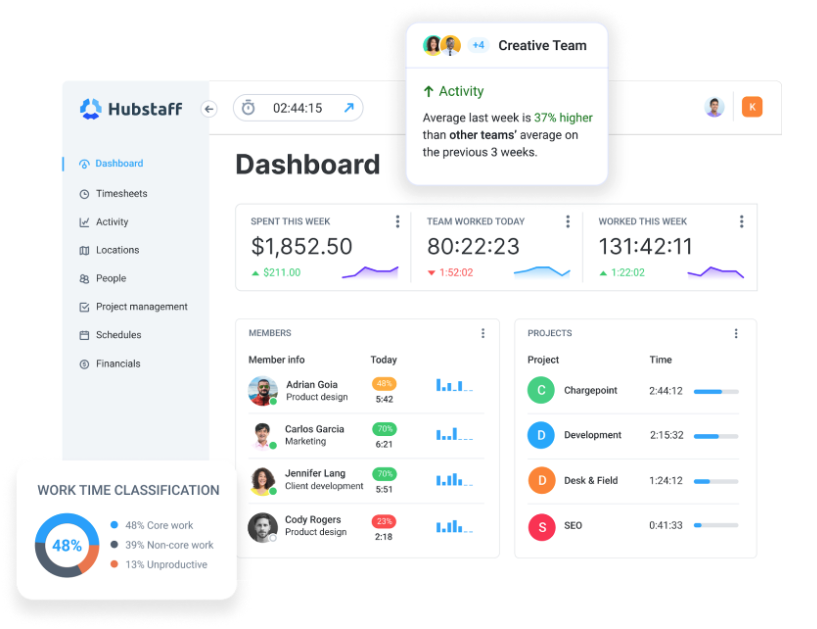This screenshot has height=629, width=817.
Task: Click the stopwatch timer icon
Action: (249, 107)
